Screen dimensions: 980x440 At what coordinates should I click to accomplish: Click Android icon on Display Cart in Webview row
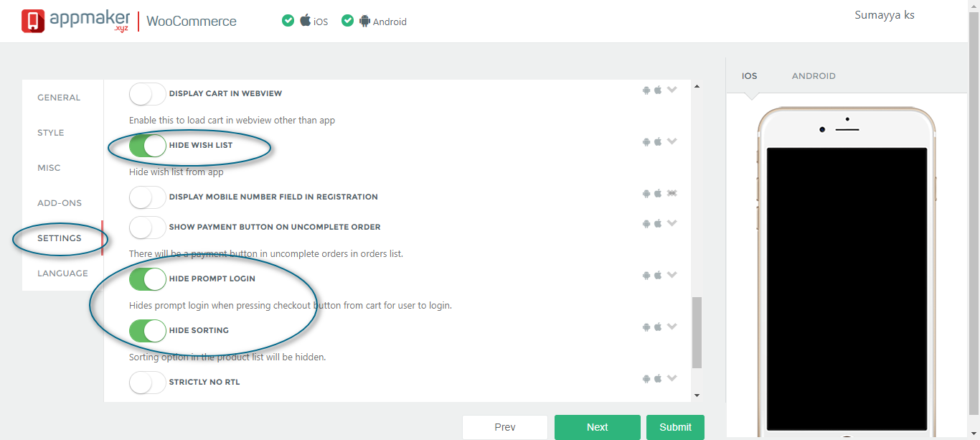point(646,90)
